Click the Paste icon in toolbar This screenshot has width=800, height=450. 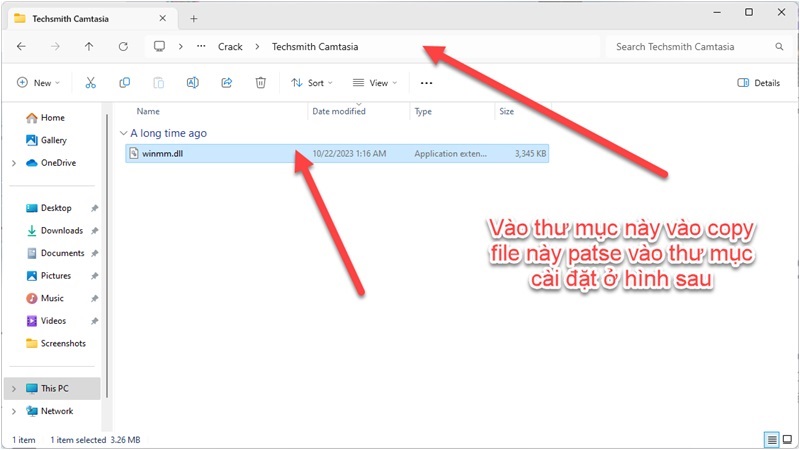click(x=159, y=83)
